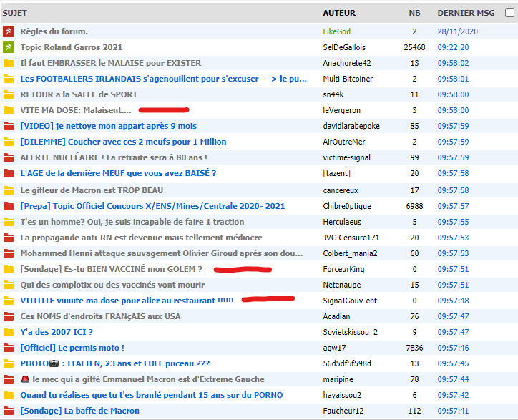Click the yellow folder icon beside RETOUR a la SALLE de SPORT
The image size is (518, 420).
[x=9, y=94]
